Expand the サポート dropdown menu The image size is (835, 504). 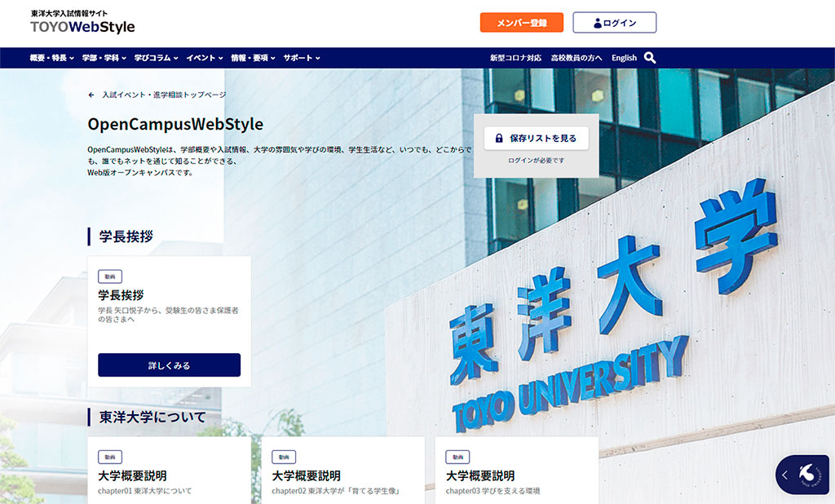tap(302, 58)
